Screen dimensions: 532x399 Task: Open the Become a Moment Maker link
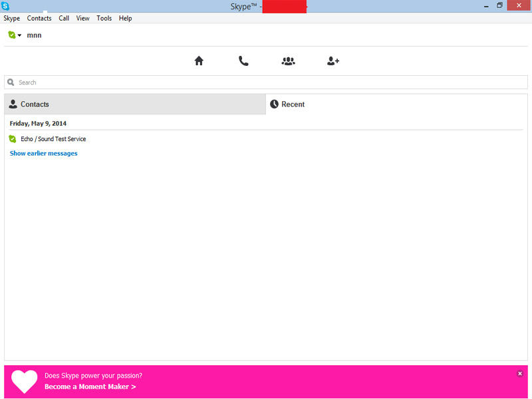90,386
